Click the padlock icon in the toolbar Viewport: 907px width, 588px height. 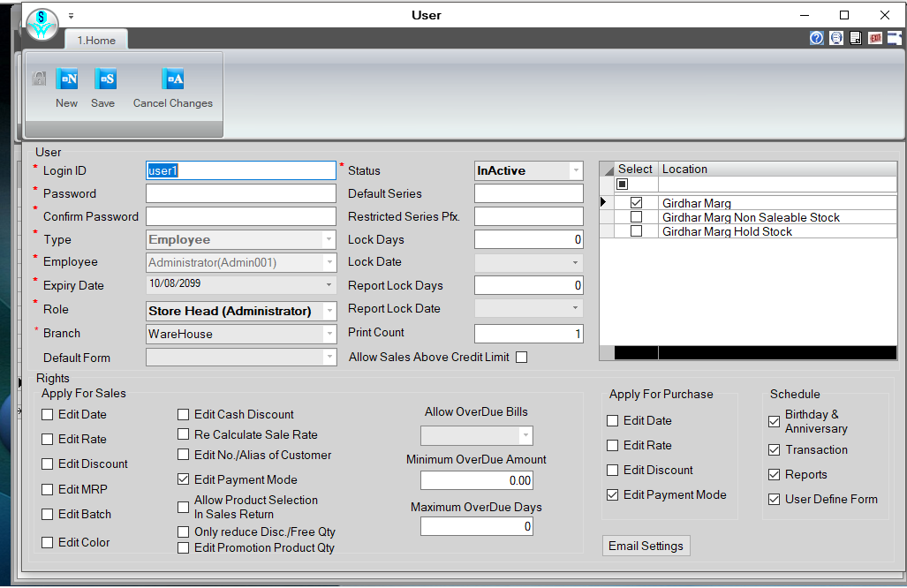[39, 78]
